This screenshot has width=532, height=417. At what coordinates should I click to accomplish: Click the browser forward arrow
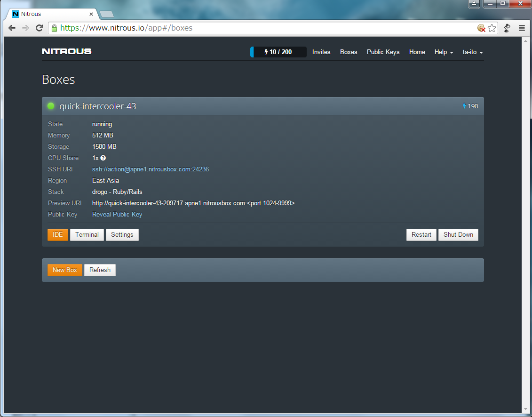(x=25, y=28)
